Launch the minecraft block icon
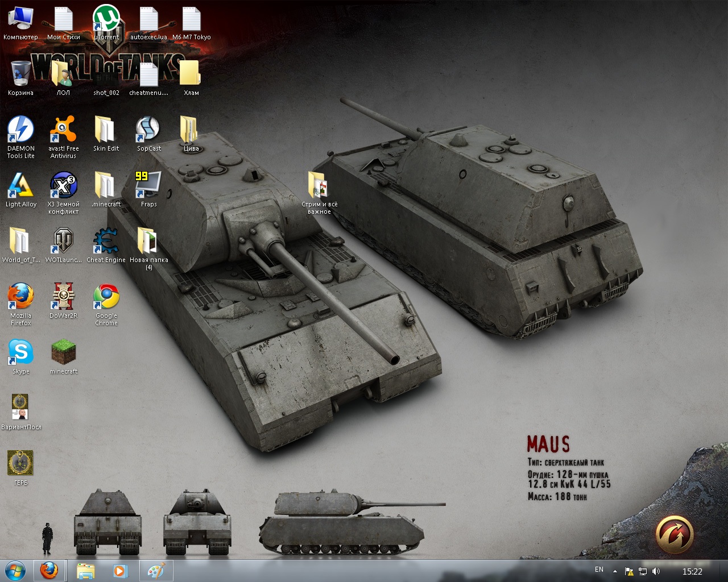This screenshot has width=728, height=582. (63, 357)
